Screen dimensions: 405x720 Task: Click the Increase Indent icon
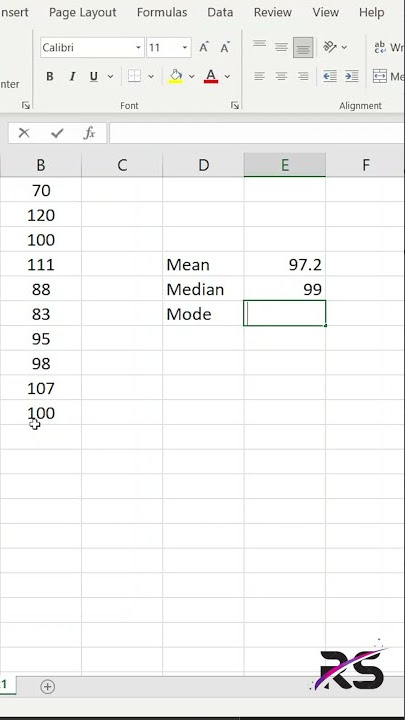point(352,76)
